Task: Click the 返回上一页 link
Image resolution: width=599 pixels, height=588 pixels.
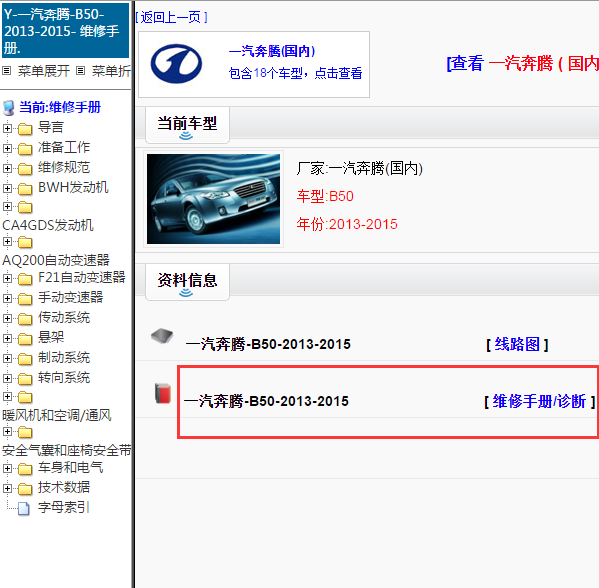Action: point(172,17)
